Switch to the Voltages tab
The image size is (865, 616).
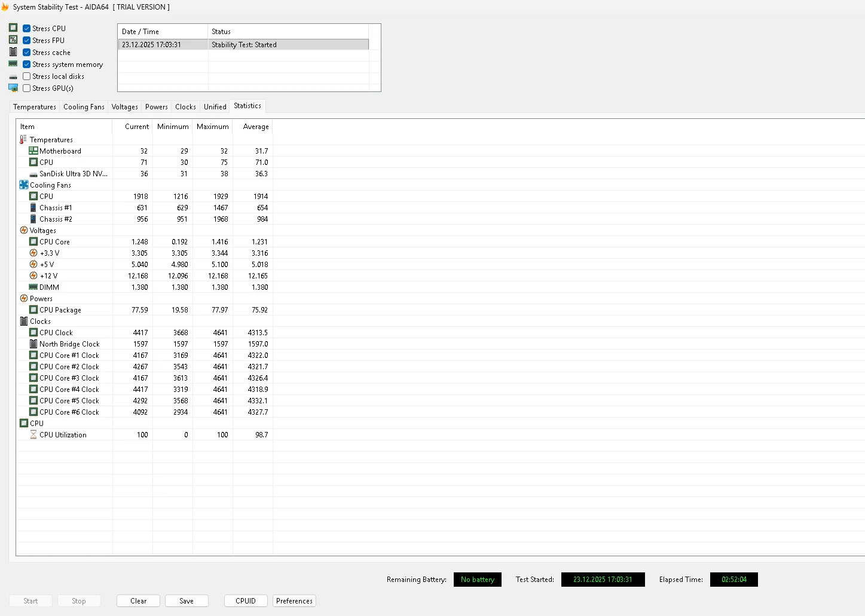124,107
